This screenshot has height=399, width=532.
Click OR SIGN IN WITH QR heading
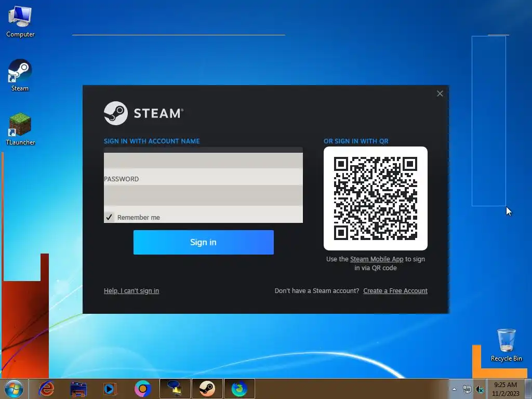[356, 141]
